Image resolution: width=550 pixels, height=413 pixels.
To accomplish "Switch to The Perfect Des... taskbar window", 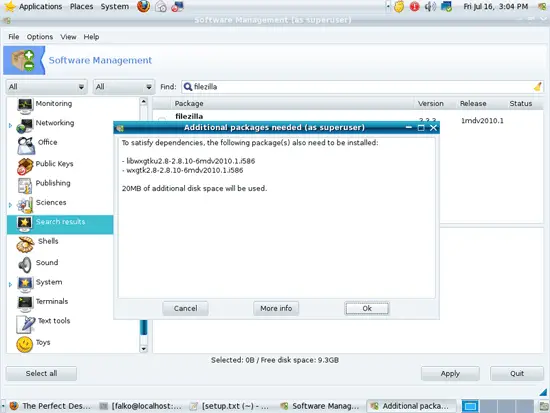I will (52, 406).
